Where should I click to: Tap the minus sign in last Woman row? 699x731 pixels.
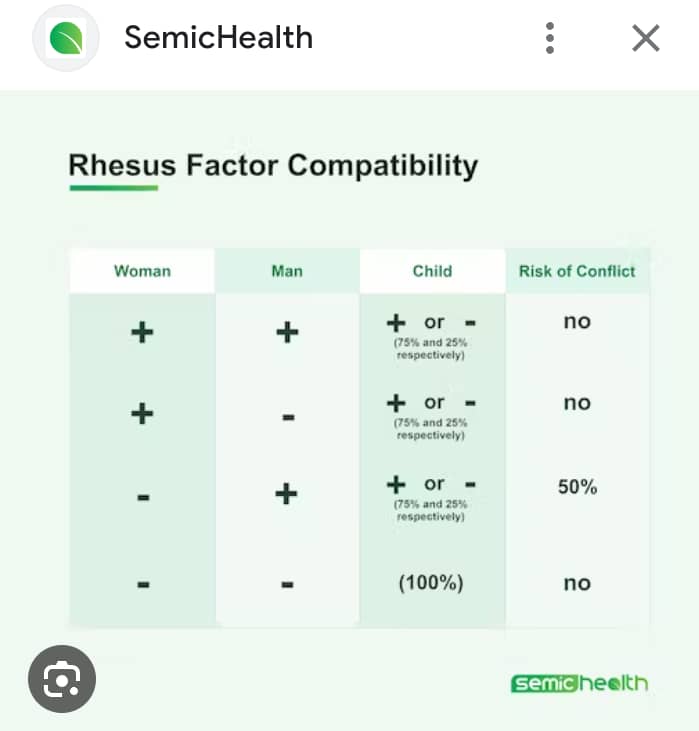point(144,584)
